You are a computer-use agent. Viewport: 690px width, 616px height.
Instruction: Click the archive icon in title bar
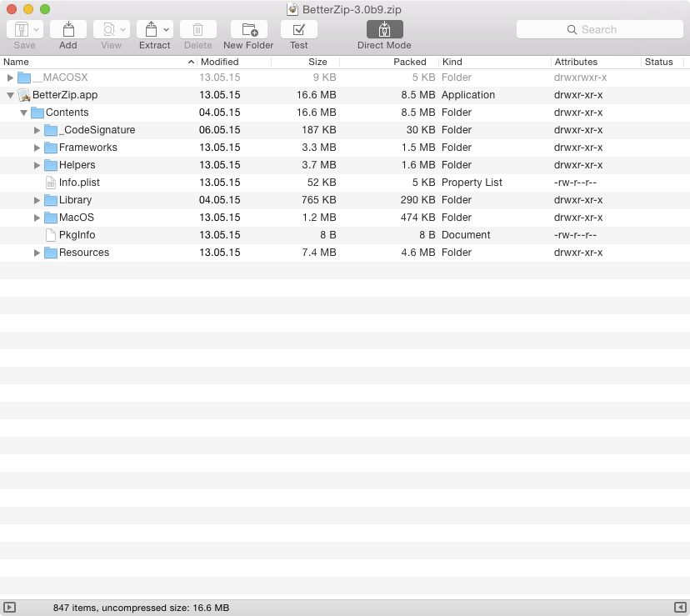(x=292, y=9)
